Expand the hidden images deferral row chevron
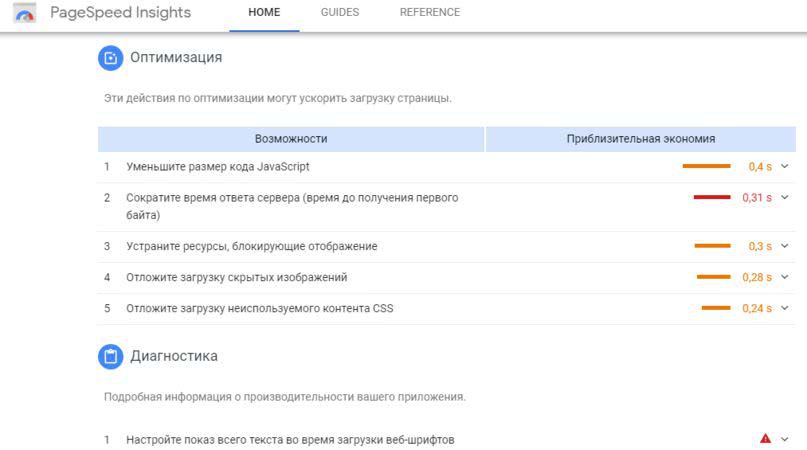The image size is (807, 450). (785, 277)
